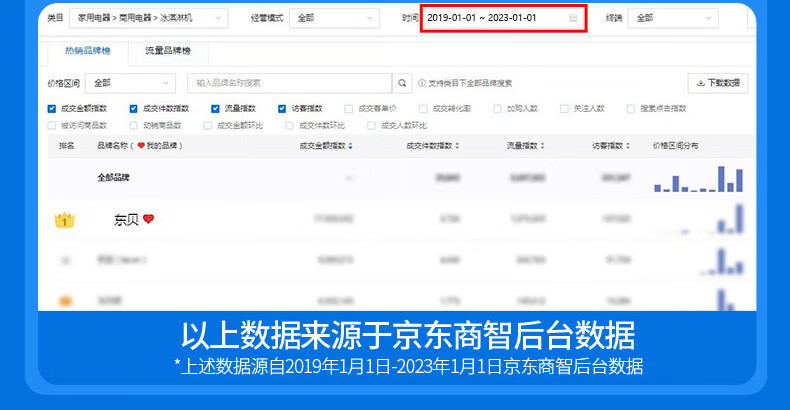
Task: Enable the 动销商品数 checkbox
Action: [134, 125]
